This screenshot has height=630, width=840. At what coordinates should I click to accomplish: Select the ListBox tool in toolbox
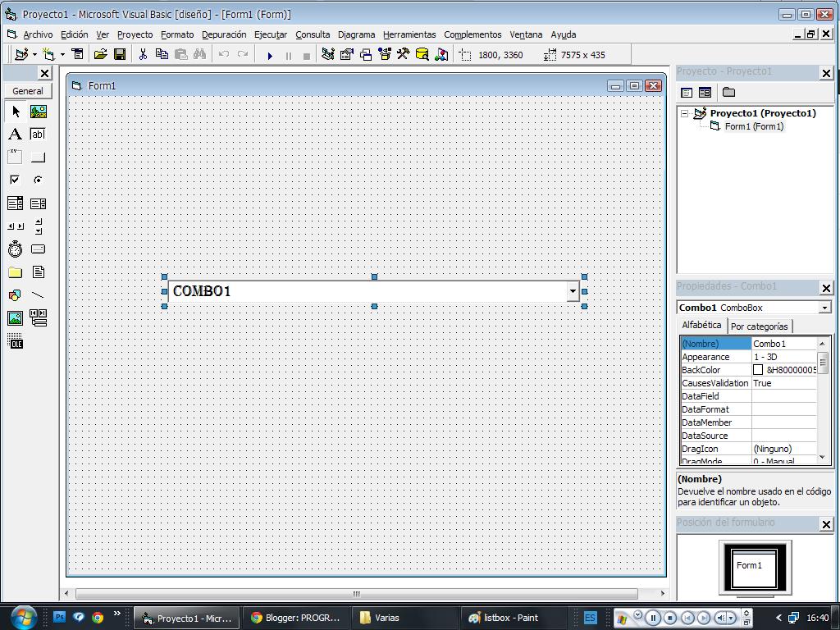[39, 203]
